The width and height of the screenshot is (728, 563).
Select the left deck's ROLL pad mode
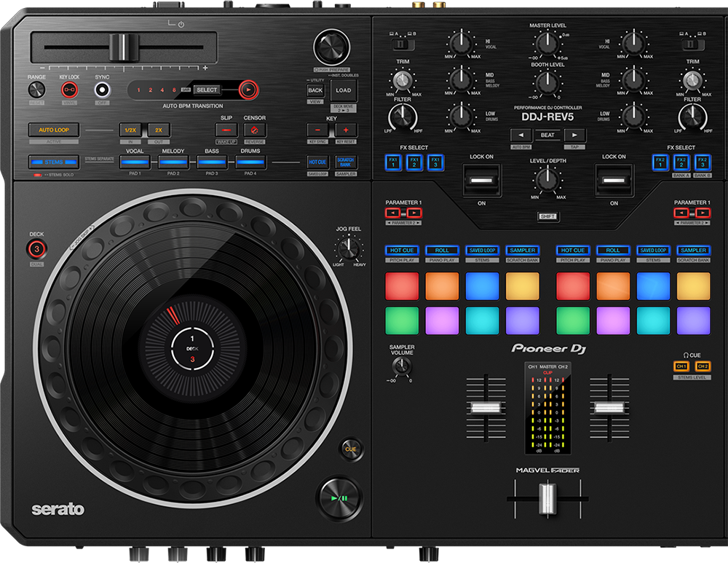click(442, 251)
